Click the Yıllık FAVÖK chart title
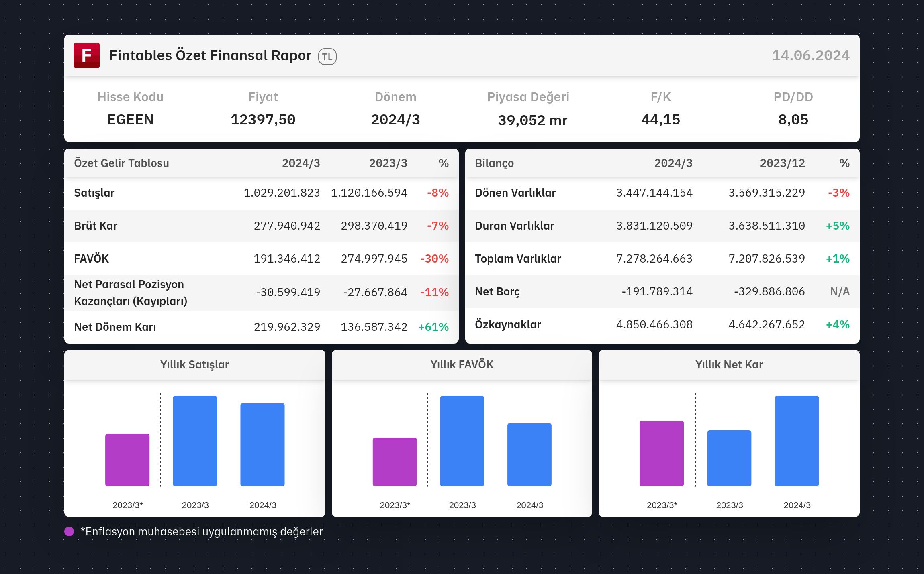The width and height of the screenshot is (924, 574). 462,364
